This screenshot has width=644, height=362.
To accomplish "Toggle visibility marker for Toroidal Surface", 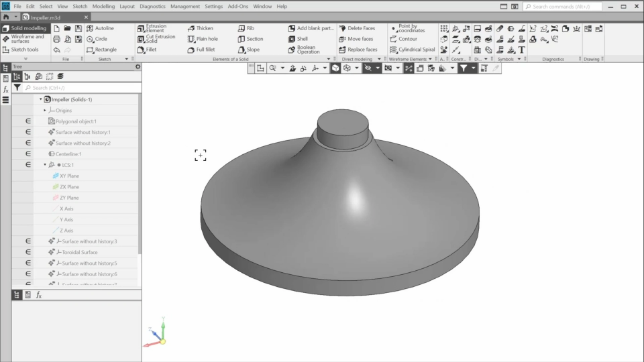I will coord(28,252).
